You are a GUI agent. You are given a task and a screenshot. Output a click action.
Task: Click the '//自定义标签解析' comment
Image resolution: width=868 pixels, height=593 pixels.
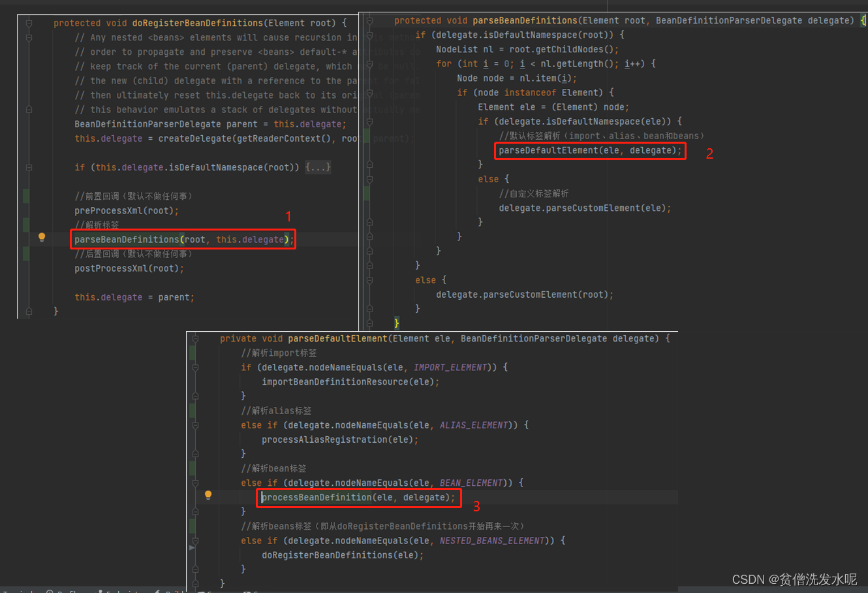click(534, 194)
